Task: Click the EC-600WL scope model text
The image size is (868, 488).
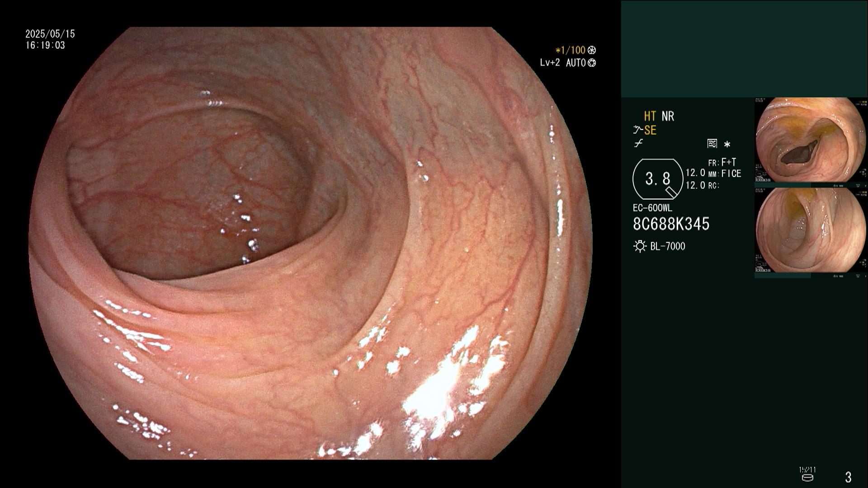Action: pyautogui.click(x=652, y=208)
